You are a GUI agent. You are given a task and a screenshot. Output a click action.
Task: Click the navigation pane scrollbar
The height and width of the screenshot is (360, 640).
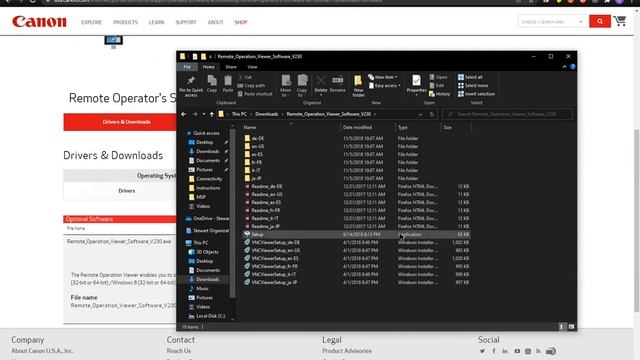pos(232,212)
